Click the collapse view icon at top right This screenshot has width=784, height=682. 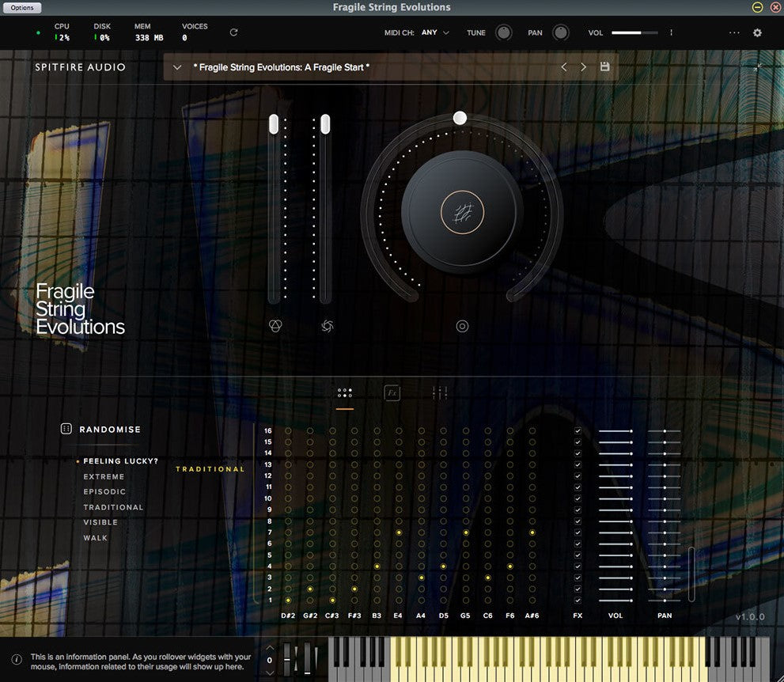point(758,67)
